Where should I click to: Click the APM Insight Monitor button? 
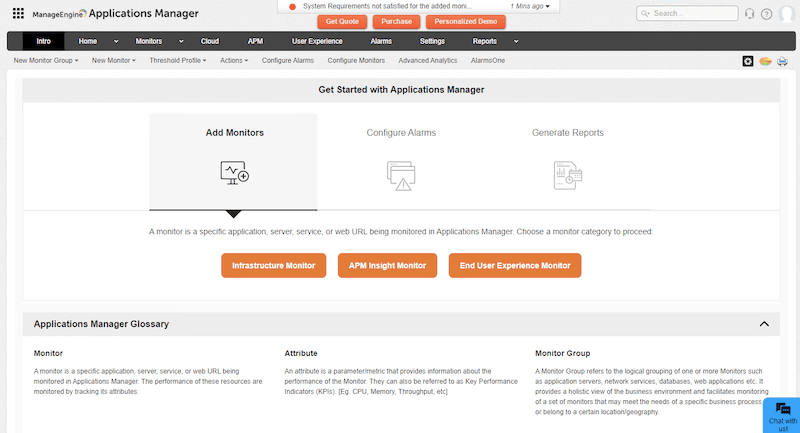click(387, 265)
